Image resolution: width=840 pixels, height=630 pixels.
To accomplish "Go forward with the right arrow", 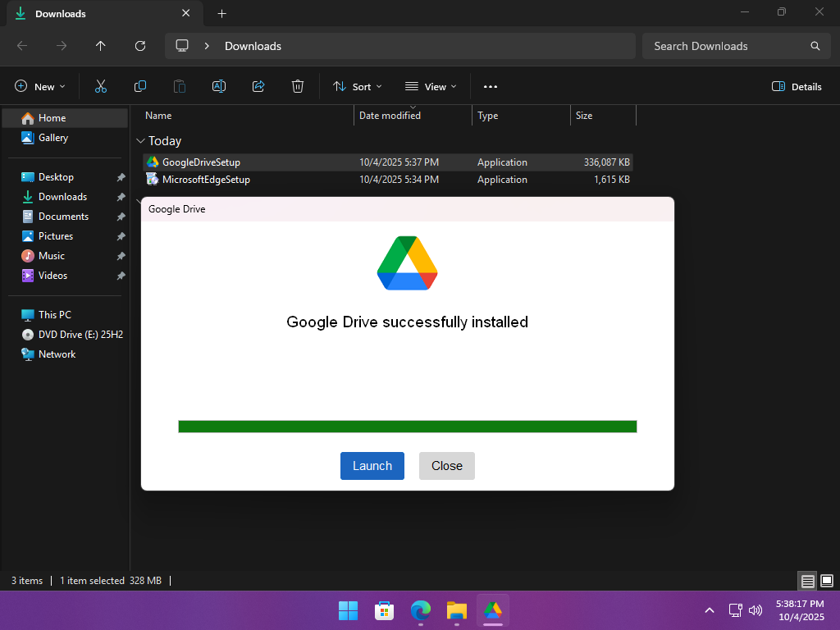I will [62, 46].
